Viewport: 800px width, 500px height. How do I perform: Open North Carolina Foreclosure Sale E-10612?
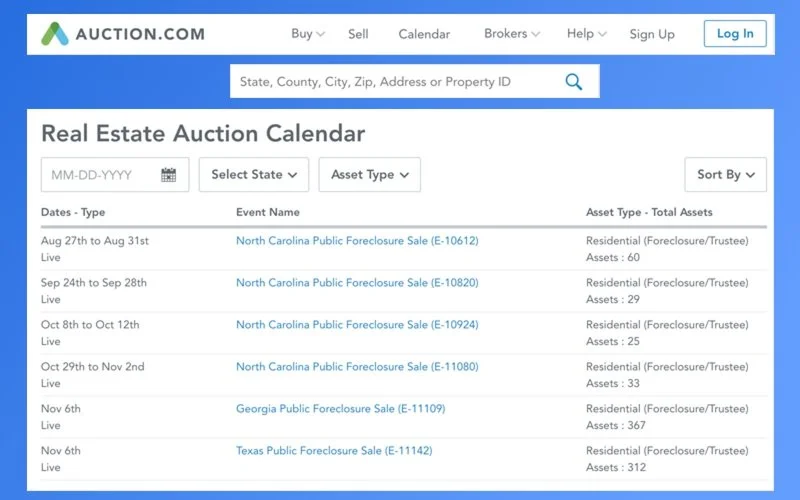357,241
